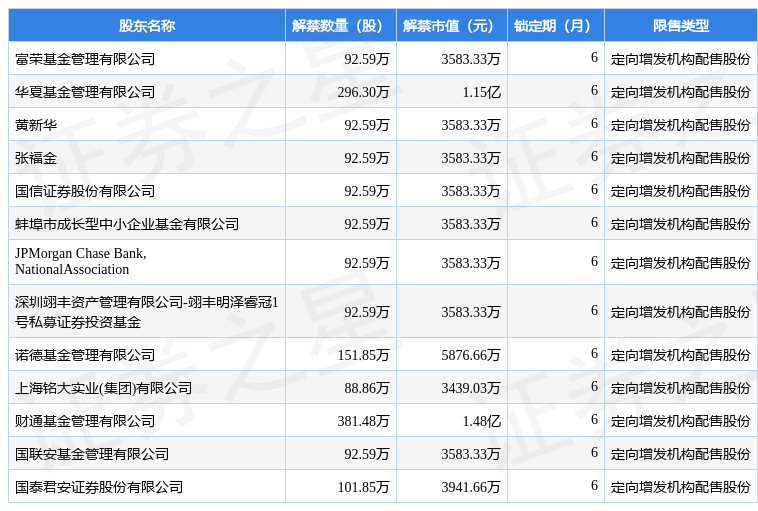Click the 151.85万 unlock quantity value
Screen dimensions: 758x511
pos(364,355)
